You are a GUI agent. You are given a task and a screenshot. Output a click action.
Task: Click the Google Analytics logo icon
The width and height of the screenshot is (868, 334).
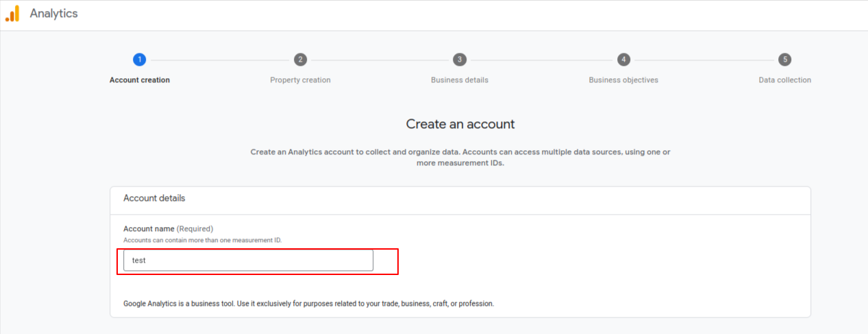pos(12,14)
